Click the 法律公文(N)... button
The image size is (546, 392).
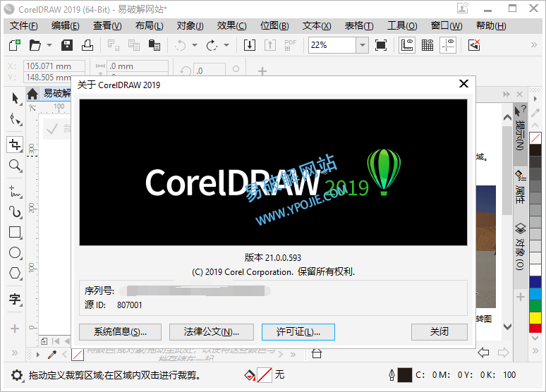(212, 332)
